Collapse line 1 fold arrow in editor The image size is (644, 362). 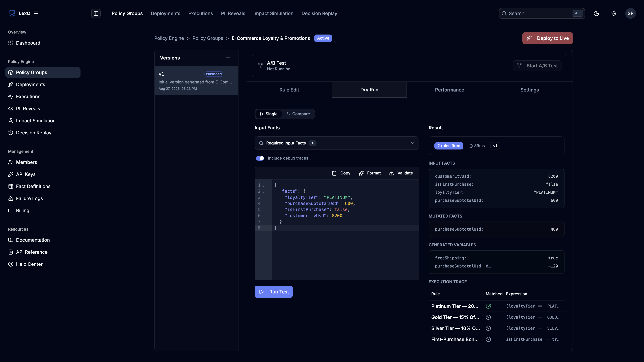point(263,186)
